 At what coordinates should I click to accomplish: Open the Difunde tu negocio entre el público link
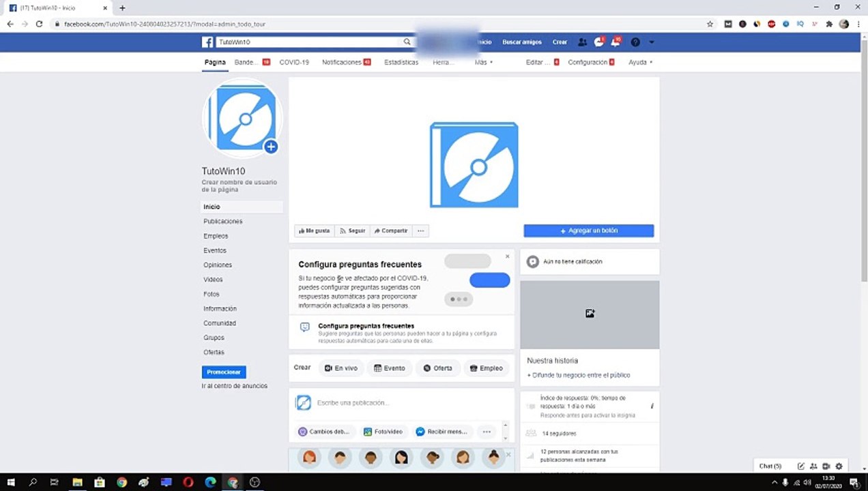579,375
